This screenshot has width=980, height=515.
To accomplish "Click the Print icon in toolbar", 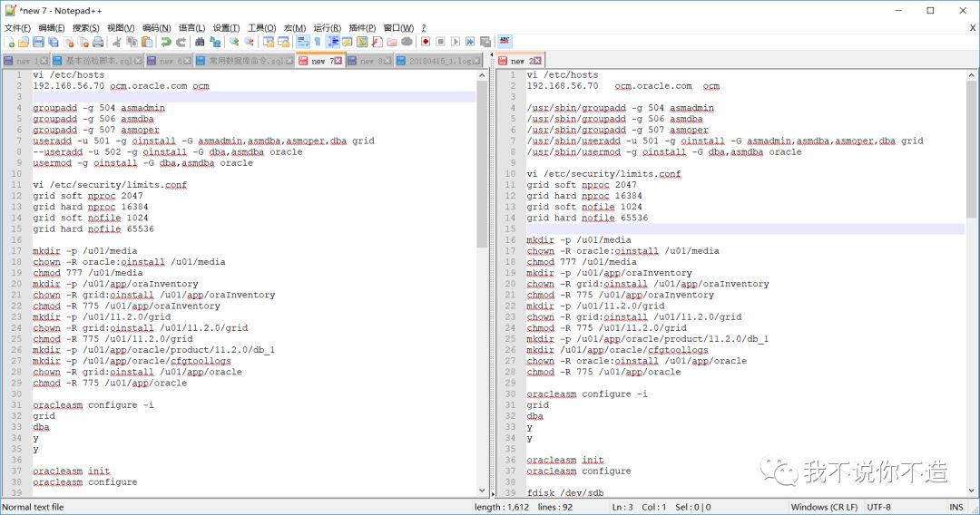I will click(x=98, y=42).
